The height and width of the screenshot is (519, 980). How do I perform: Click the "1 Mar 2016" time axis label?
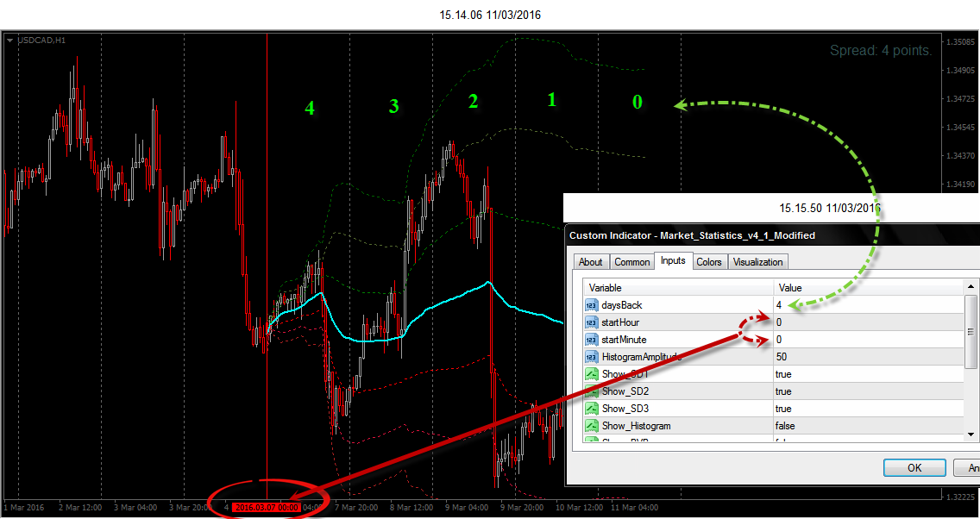[24, 508]
